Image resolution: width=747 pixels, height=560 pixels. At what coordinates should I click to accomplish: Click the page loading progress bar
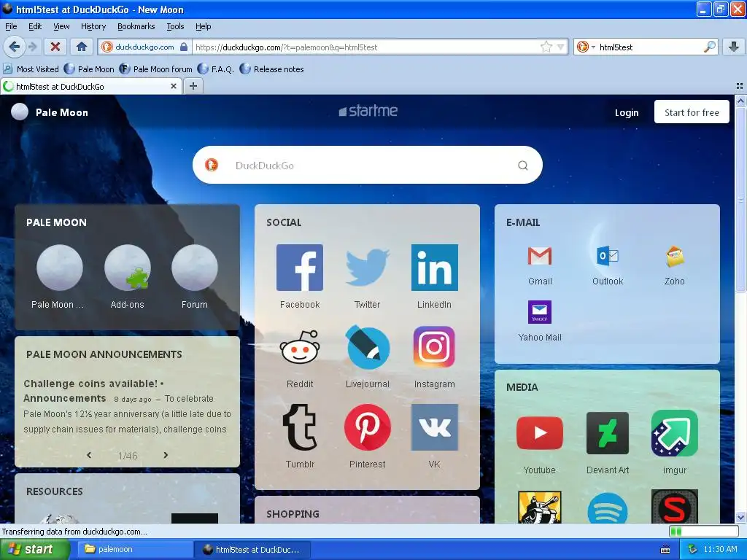click(704, 532)
